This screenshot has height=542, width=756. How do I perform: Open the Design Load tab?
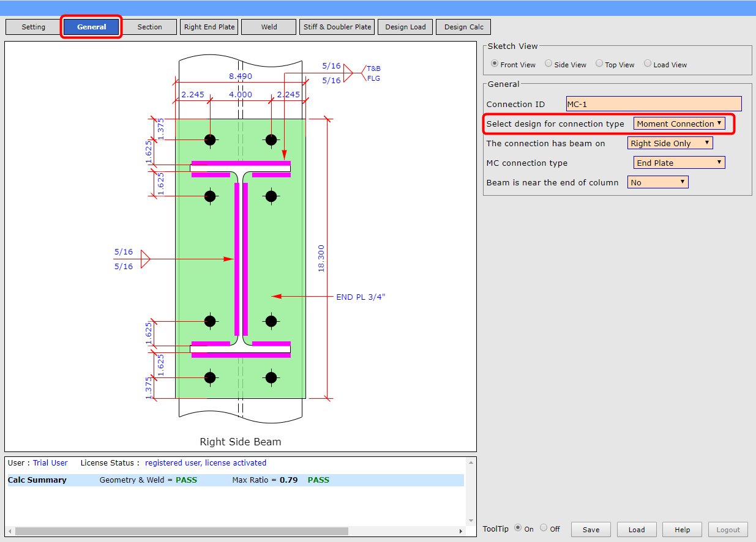[405, 26]
